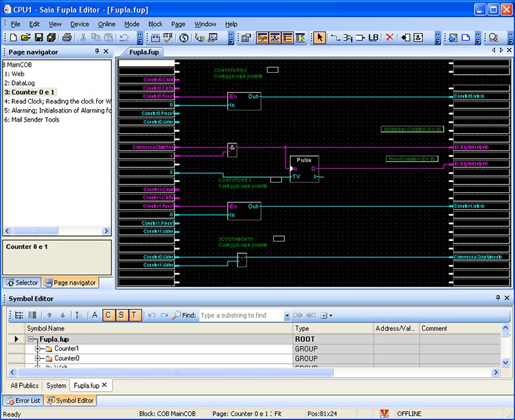
Task: Close the Fupla.fup symbol tab
Action: pyautogui.click(x=104, y=385)
